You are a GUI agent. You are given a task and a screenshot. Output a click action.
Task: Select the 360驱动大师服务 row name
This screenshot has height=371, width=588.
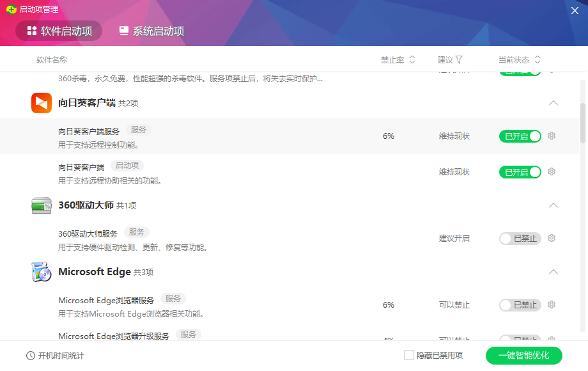click(x=88, y=233)
